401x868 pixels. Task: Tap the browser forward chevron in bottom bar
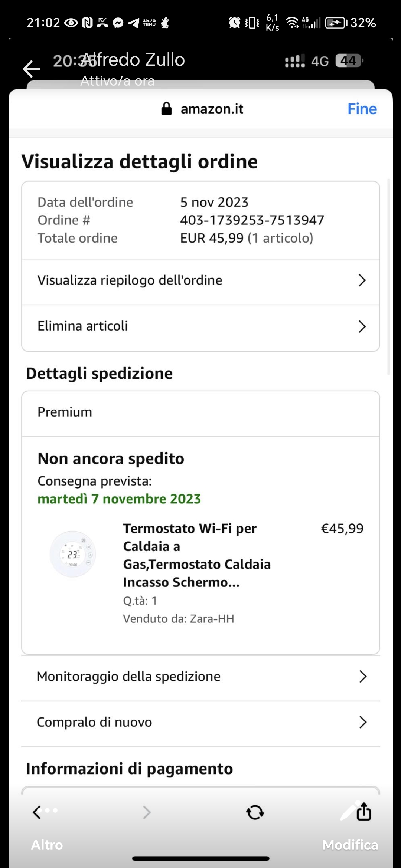(x=147, y=812)
